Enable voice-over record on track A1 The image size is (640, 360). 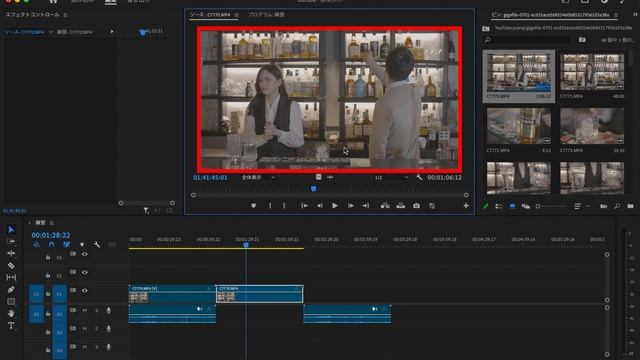click(109, 311)
